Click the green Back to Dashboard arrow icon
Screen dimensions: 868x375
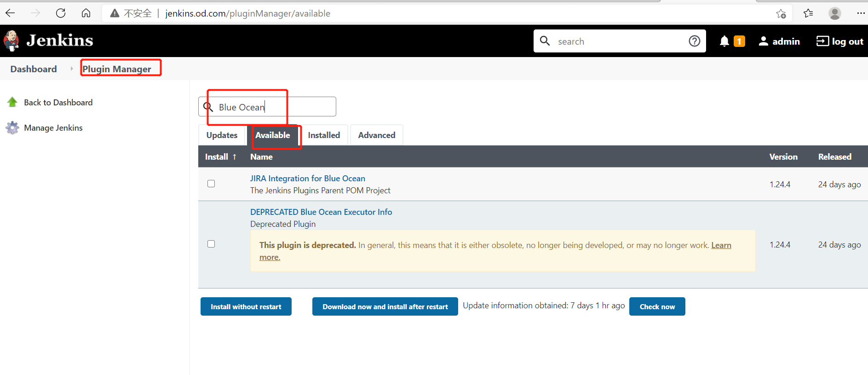coord(12,103)
